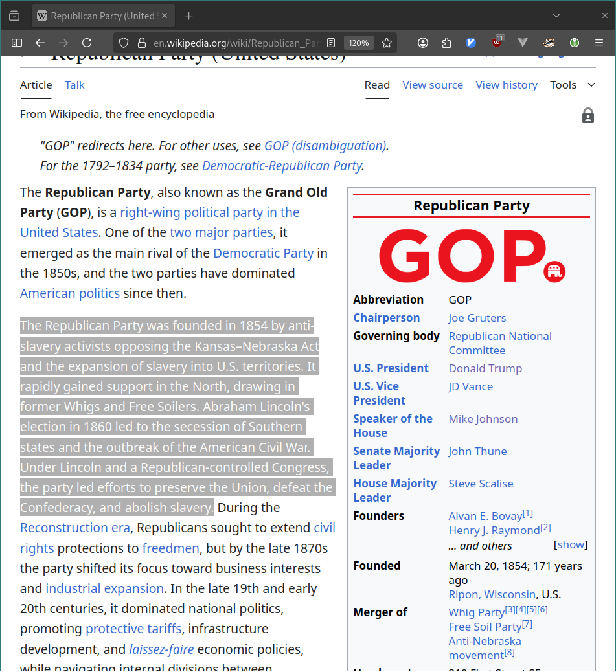This screenshot has height=672, width=616.
Task: Expand the Tools dropdown menu
Action: (573, 85)
